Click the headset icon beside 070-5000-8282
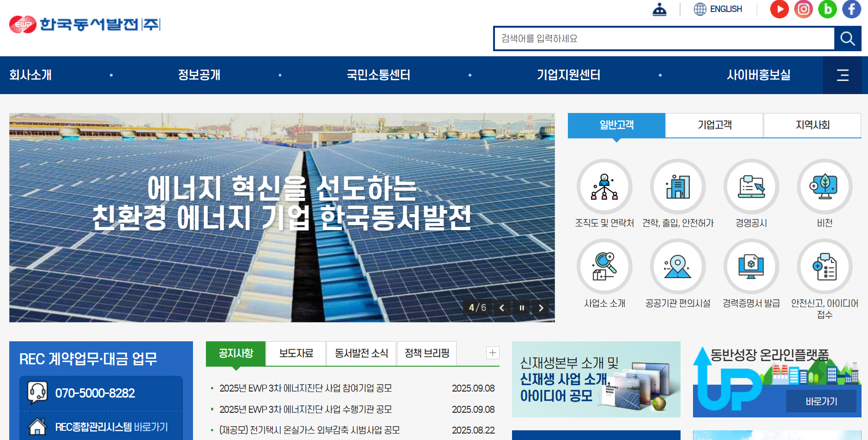 coord(37,392)
